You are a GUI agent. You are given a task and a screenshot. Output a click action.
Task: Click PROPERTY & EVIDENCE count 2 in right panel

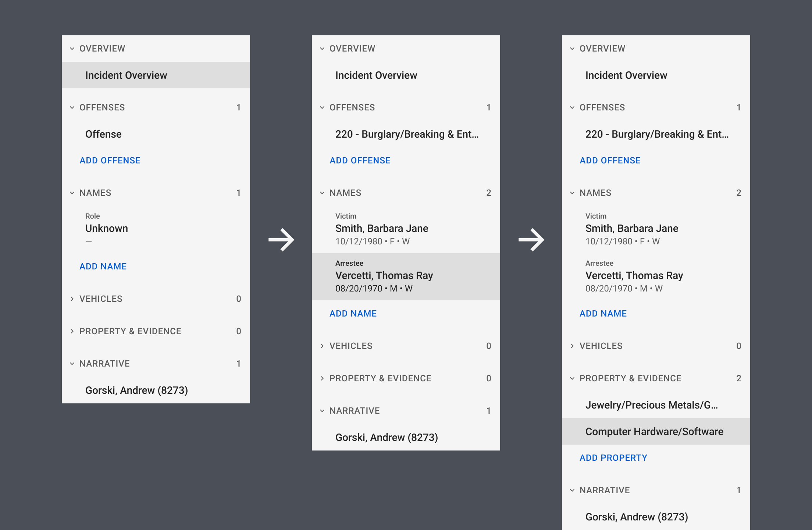738,378
